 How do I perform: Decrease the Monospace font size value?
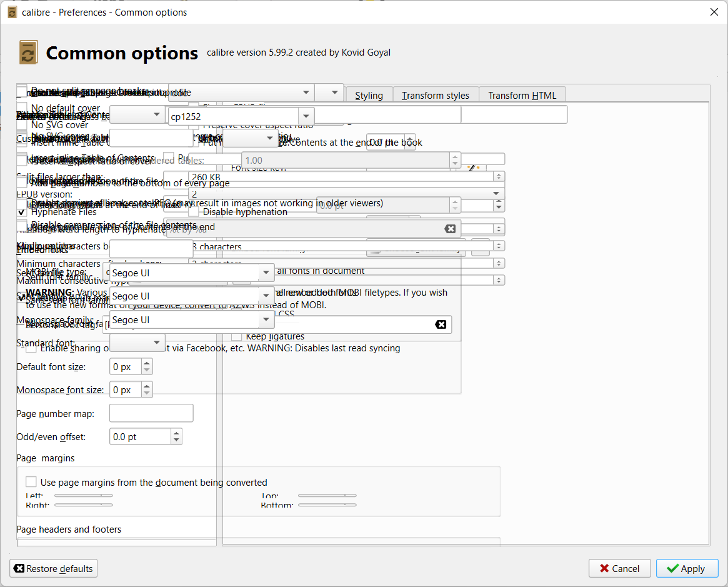coord(147,394)
